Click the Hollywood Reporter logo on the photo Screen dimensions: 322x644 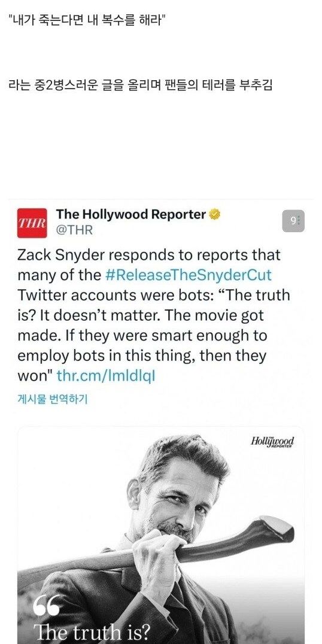tap(272, 442)
